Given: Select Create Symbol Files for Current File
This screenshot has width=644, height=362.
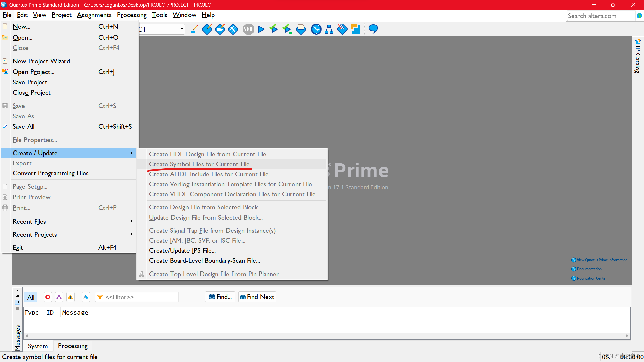Looking at the screenshot, I should click(199, 164).
